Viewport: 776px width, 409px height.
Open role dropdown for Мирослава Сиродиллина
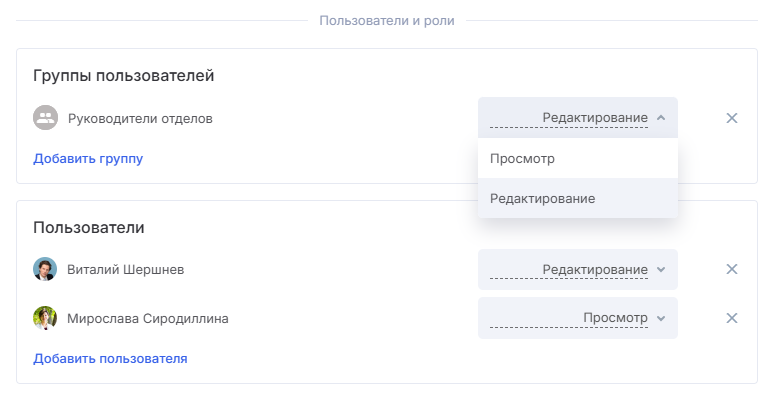[x=578, y=318]
